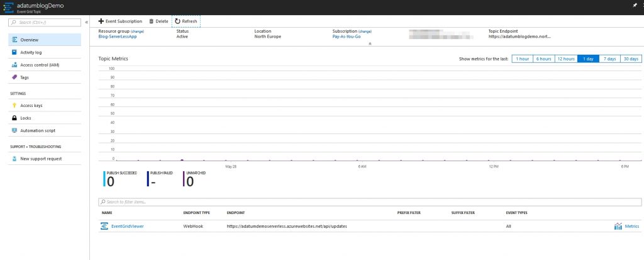Click the Activity log icon
The width and height of the screenshot is (644, 260).
coord(14,52)
